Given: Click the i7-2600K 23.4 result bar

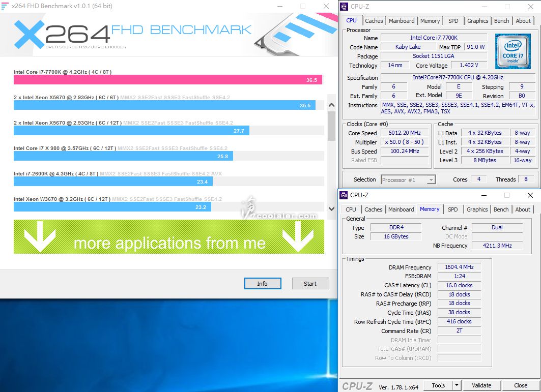Looking at the screenshot, I should 113,182.
